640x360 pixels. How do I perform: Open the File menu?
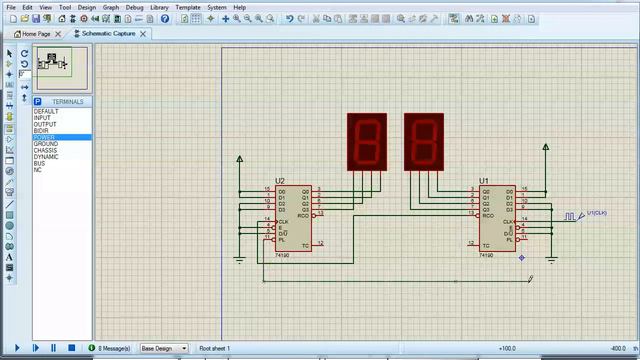tap(11, 7)
